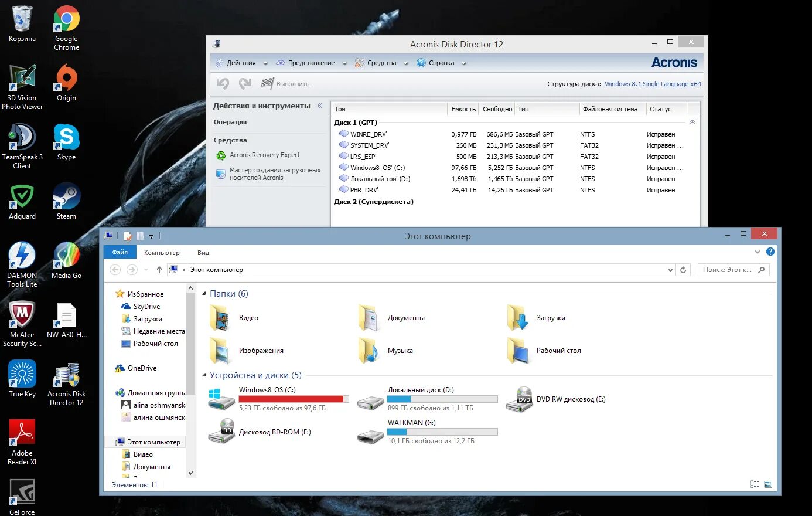Open Acronis Recovery Expert tool
Image resolution: width=812 pixels, height=516 pixels.
[258, 155]
